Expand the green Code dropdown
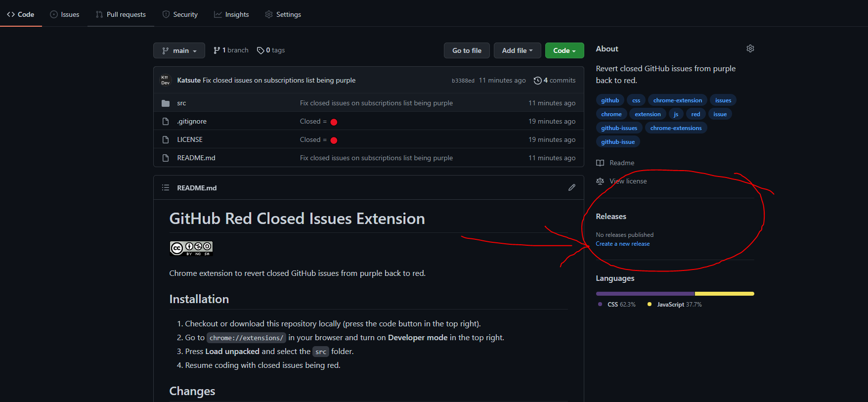868x402 pixels. (564, 50)
